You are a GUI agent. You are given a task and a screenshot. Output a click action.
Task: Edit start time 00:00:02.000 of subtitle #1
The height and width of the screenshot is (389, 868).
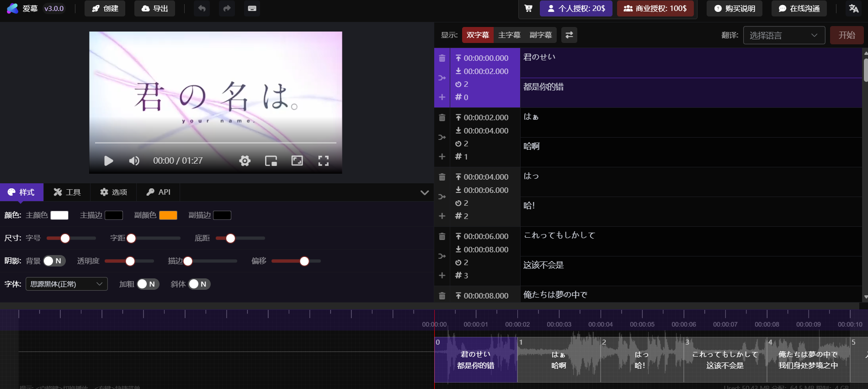(x=486, y=117)
